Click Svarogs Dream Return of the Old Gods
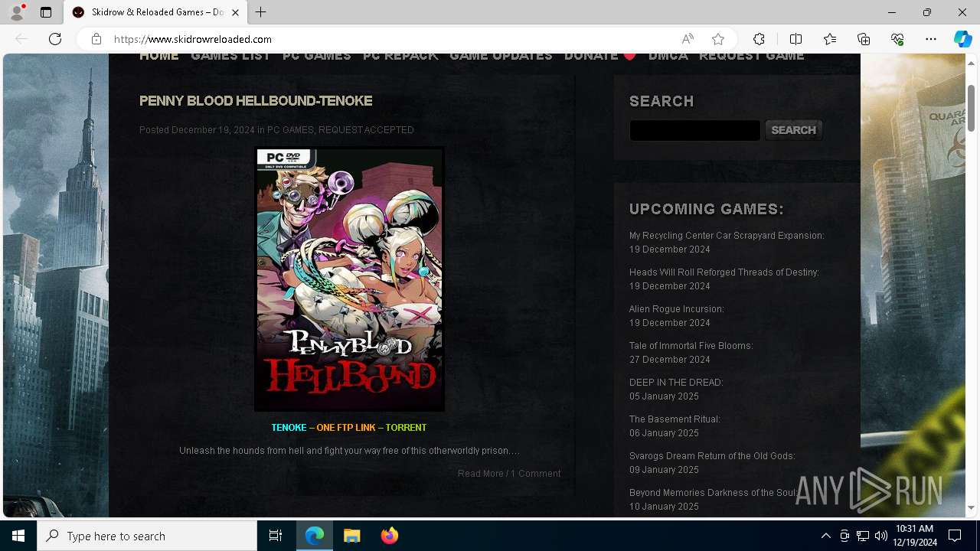The image size is (980, 551). tap(712, 456)
